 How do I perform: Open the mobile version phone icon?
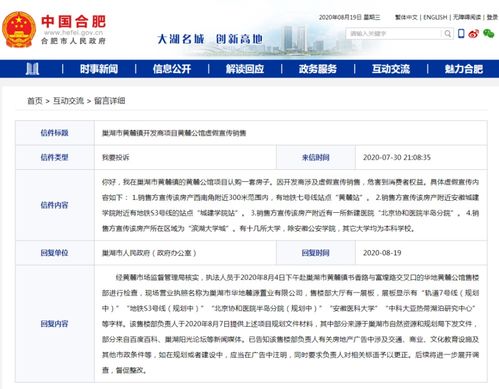(461, 33)
